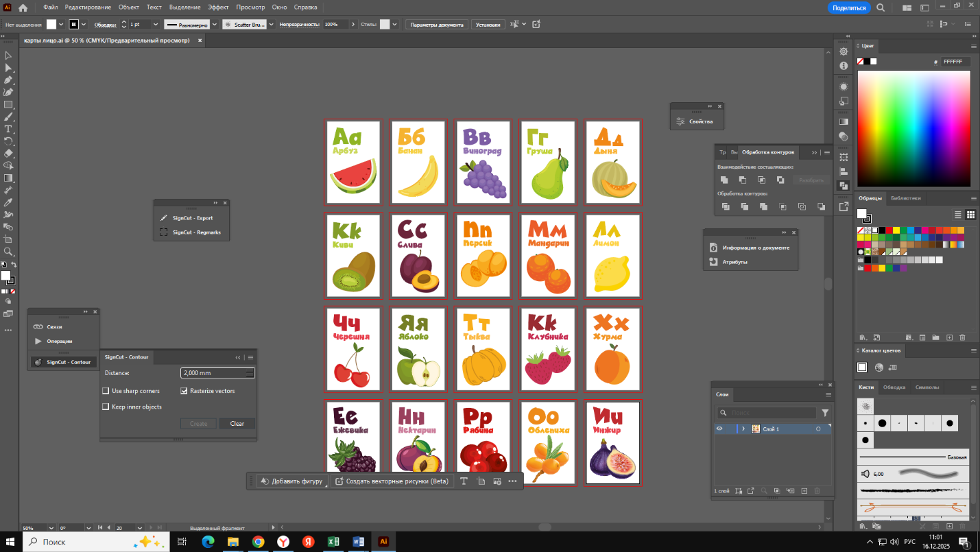Click the layers filter funnel icon
The width and height of the screenshot is (980, 552).
[x=825, y=413]
